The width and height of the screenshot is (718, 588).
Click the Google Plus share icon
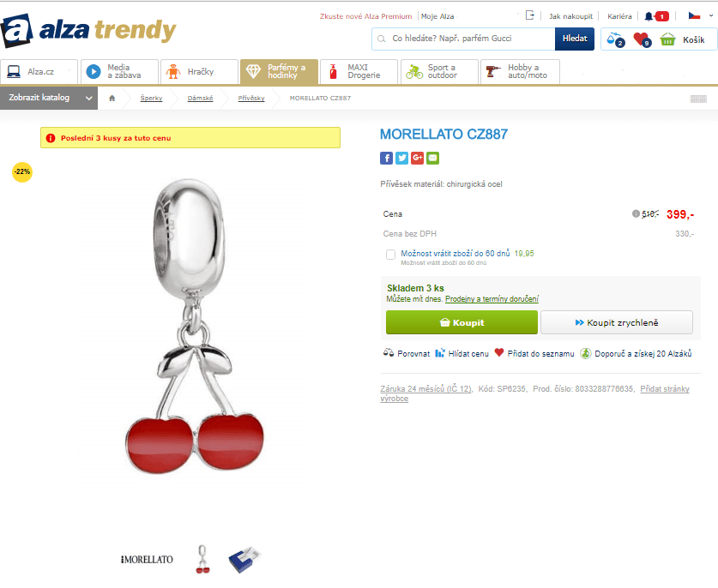coord(417,159)
